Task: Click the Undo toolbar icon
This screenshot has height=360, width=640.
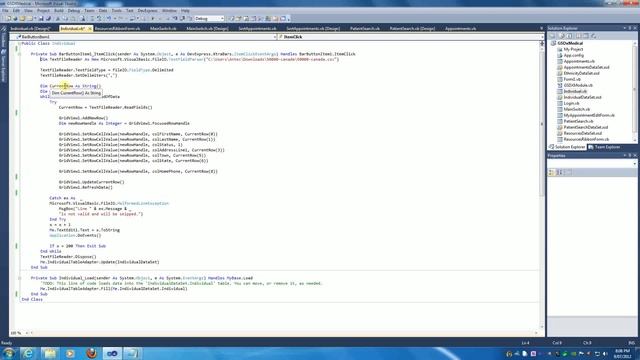Action: click(109, 18)
